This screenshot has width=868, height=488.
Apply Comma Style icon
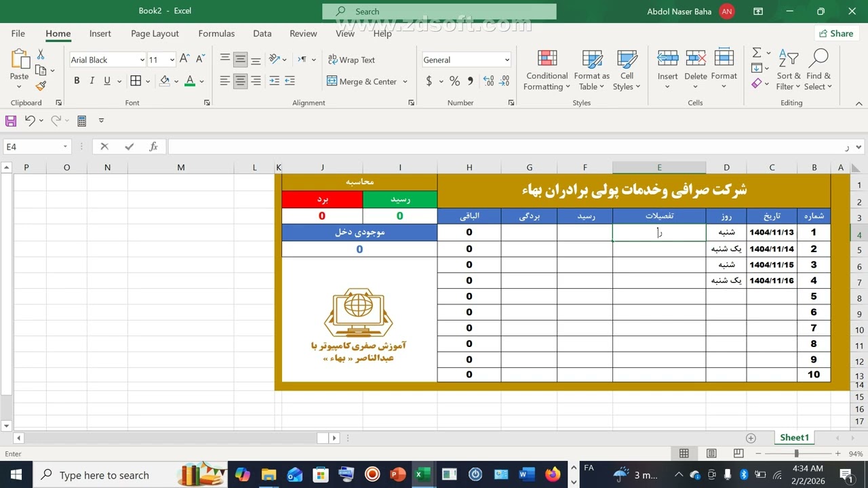pyautogui.click(x=471, y=81)
